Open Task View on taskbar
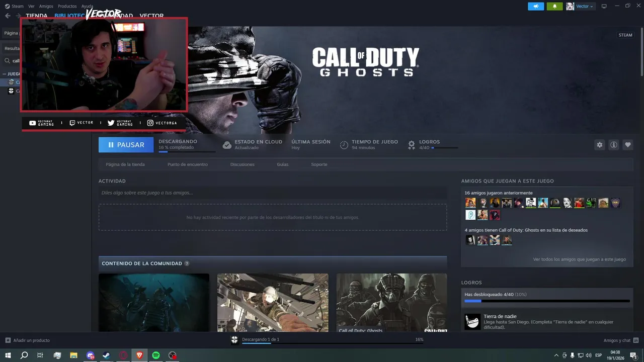 click(40, 355)
